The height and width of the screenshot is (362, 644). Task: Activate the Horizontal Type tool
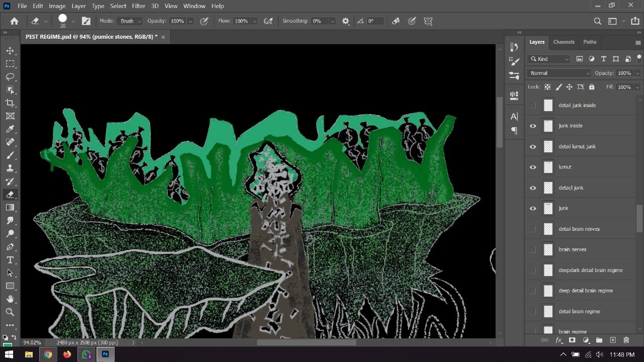(10, 260)
